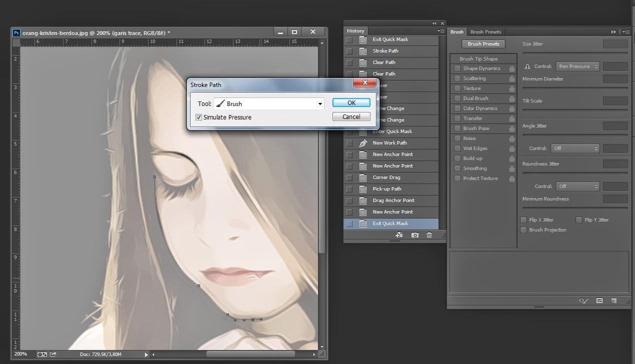Click OK in Stroke Path dialog
The image size is (635, 364).
[351, 102]
